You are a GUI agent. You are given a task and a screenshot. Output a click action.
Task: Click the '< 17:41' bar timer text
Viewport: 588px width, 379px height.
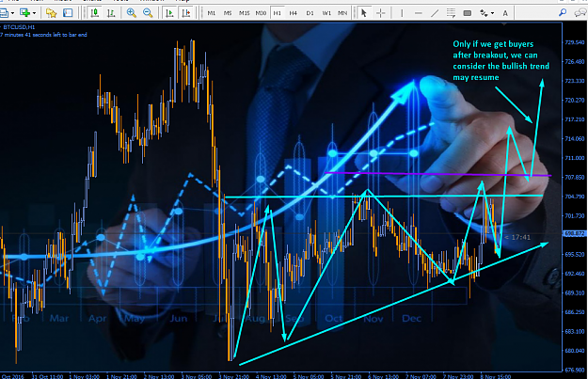(517, 237)
